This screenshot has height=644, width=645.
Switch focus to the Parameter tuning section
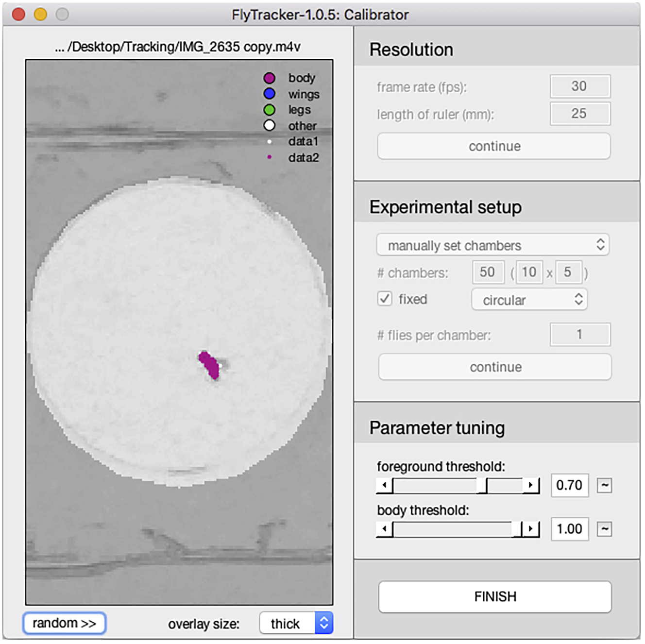437,428
